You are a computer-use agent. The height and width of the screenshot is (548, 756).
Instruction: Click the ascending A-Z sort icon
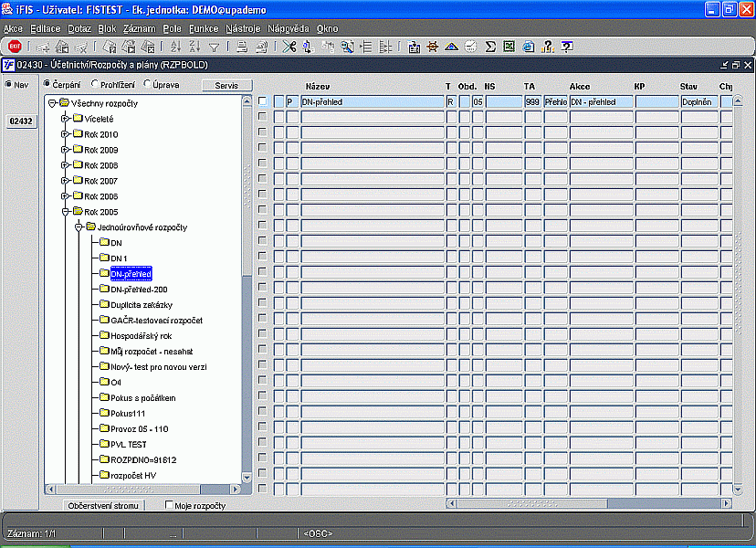(x=173, y=47)
